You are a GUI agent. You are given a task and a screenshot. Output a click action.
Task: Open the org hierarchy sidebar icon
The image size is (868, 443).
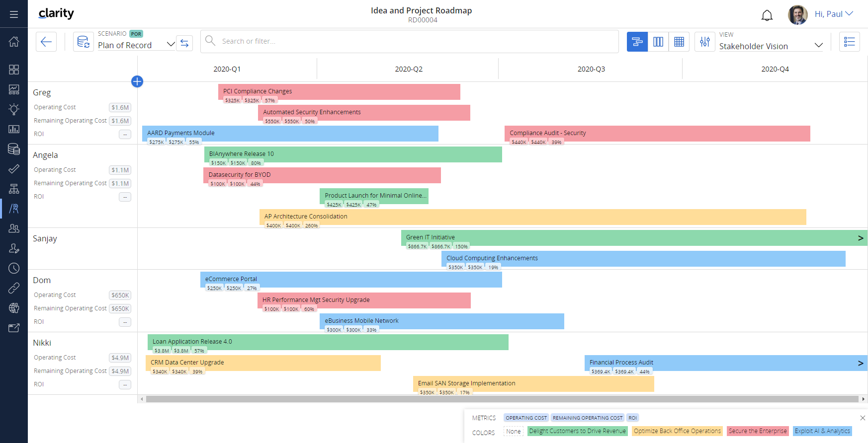pyautogui.click(x=14, y=189)
